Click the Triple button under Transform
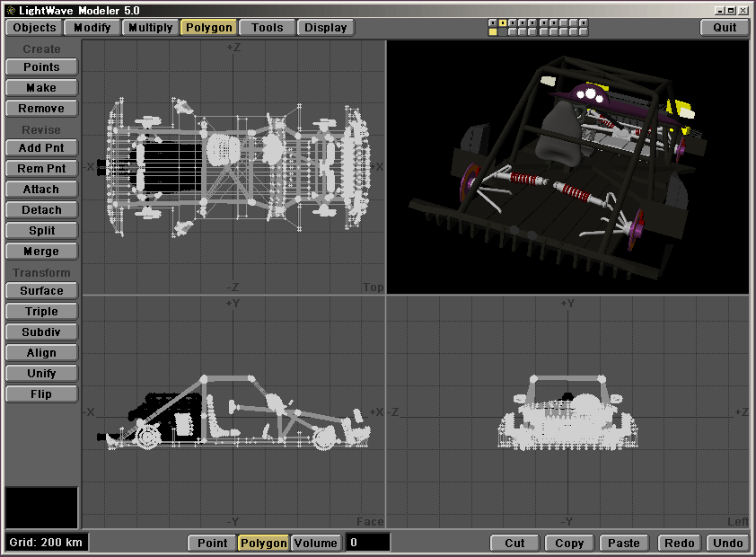Image resolution: width=756 pixels, height=557 pixels. pyautogui.click(x=41, y=312)
